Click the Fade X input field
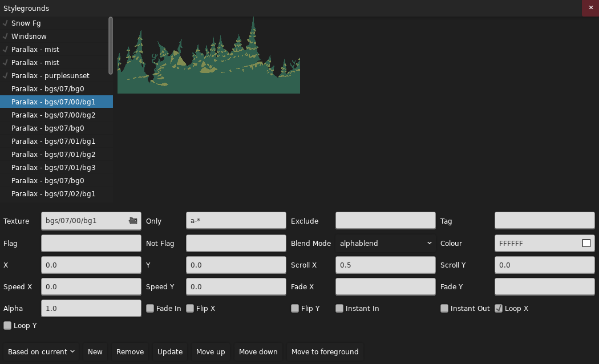 click(x=386, y=287)
